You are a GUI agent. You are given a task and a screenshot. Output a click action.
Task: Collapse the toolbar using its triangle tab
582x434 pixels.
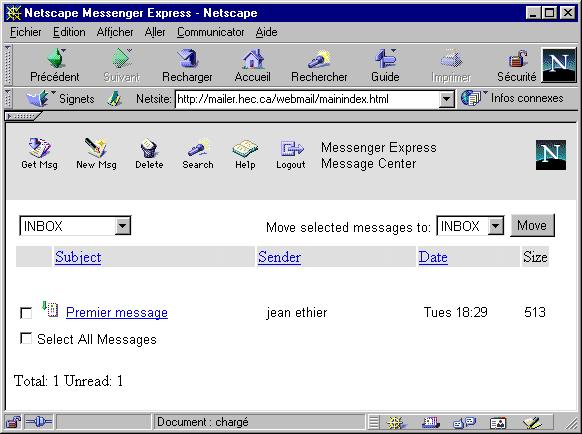(x=22, y=117)
